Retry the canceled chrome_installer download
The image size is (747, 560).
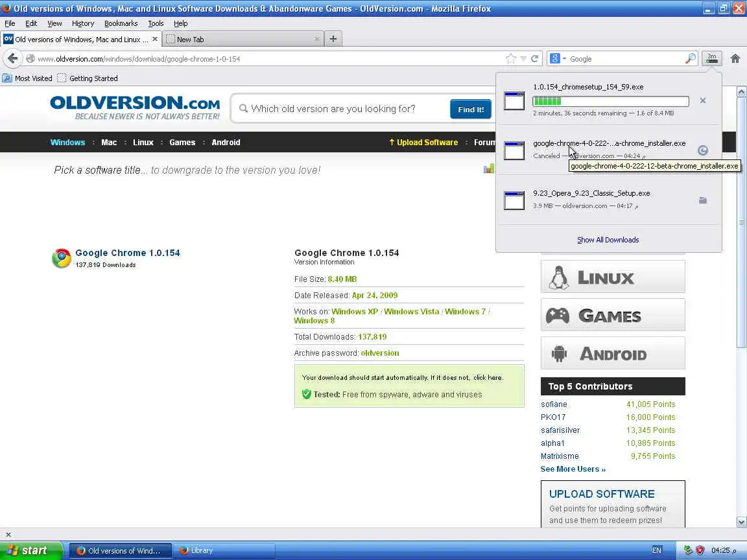point(703,150)
